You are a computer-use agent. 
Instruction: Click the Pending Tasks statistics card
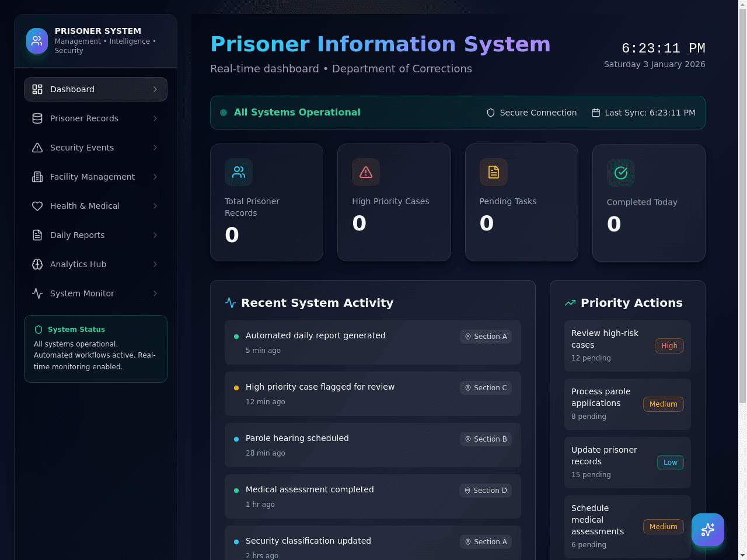(x=522, y=202)
